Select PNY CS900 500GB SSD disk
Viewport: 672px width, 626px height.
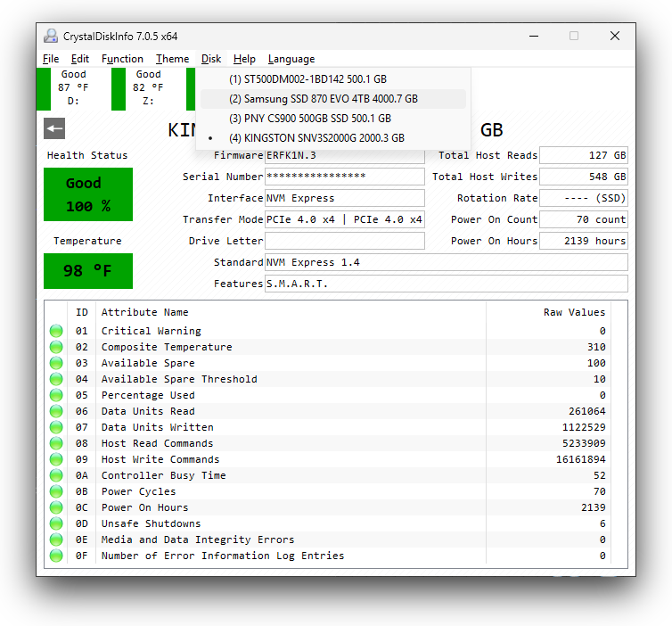pyautogui.click(x=333, y=119)
